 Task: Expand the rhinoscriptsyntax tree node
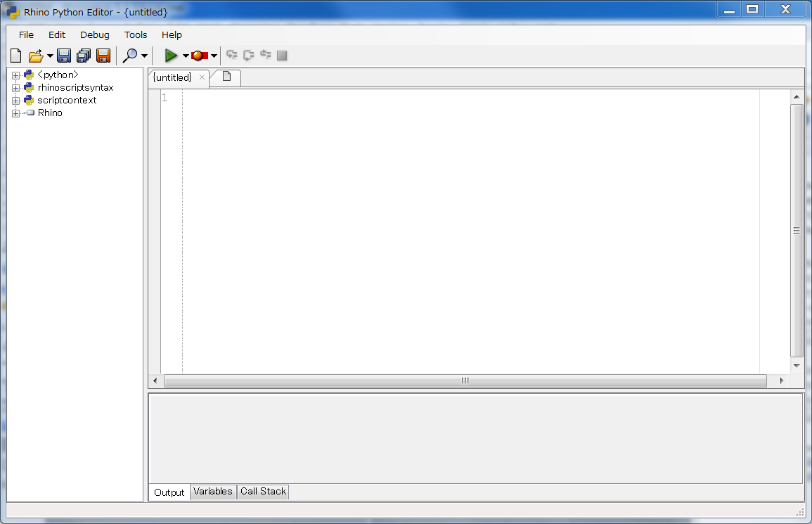point(15,87)
